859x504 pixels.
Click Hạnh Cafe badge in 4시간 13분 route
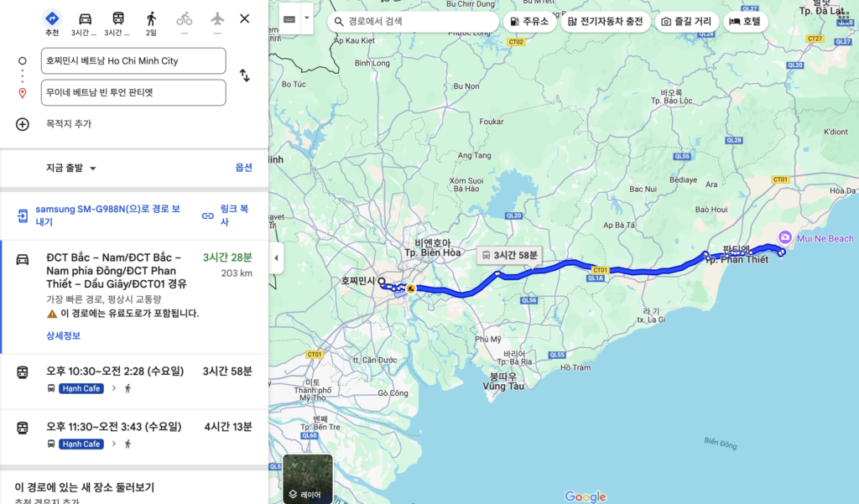[81, 444]
